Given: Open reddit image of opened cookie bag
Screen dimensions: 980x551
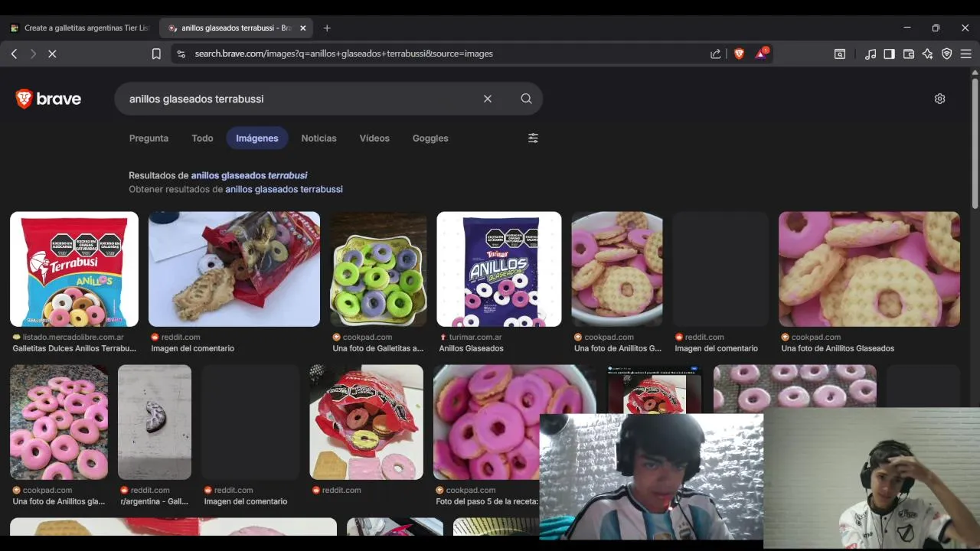Looking at the screenshot, I should [x=234, y=269].
